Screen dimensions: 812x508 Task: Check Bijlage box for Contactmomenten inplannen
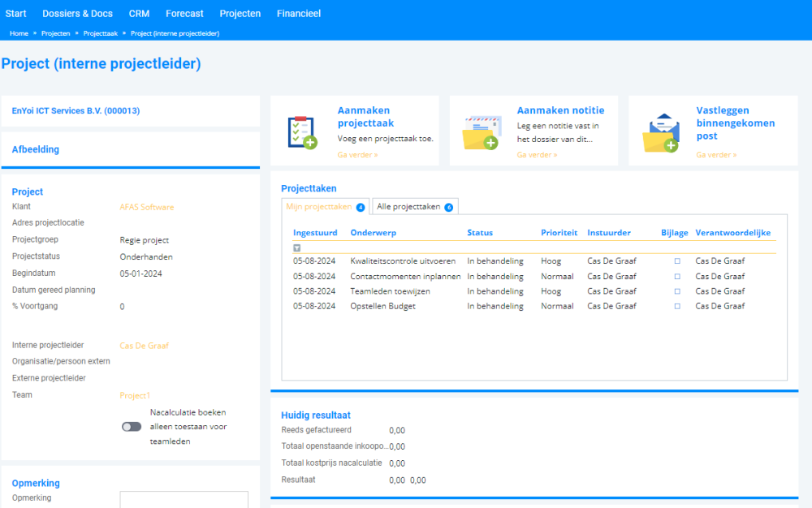point(677,277)
